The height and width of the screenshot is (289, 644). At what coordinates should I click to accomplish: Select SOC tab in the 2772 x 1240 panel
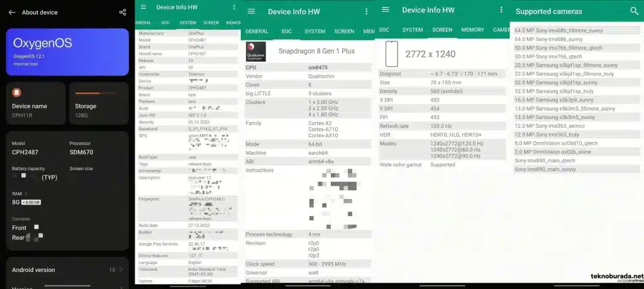[384, 30]
